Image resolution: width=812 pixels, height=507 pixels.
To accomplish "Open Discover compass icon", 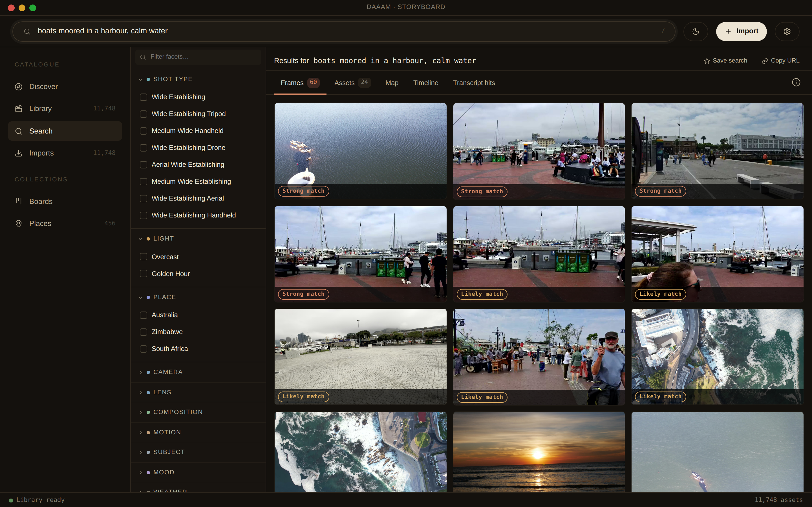I will tap(19, 87).
